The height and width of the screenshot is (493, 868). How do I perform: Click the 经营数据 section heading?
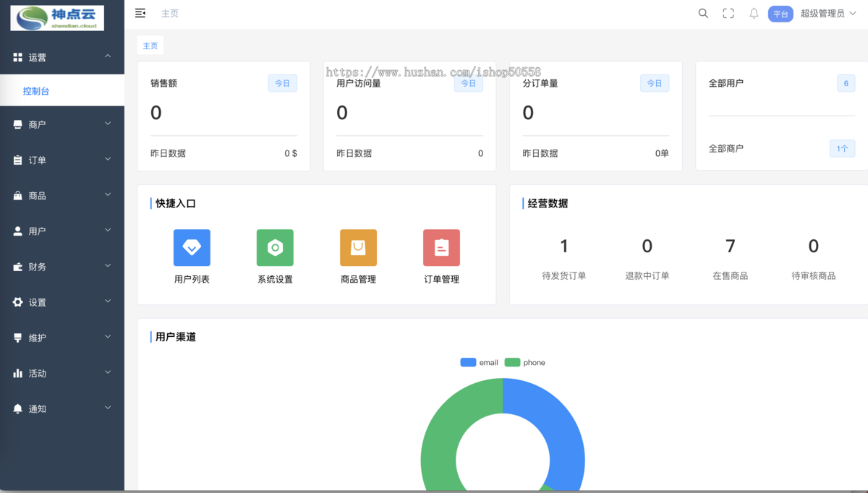pyautogui.click(x=548, y=203)
